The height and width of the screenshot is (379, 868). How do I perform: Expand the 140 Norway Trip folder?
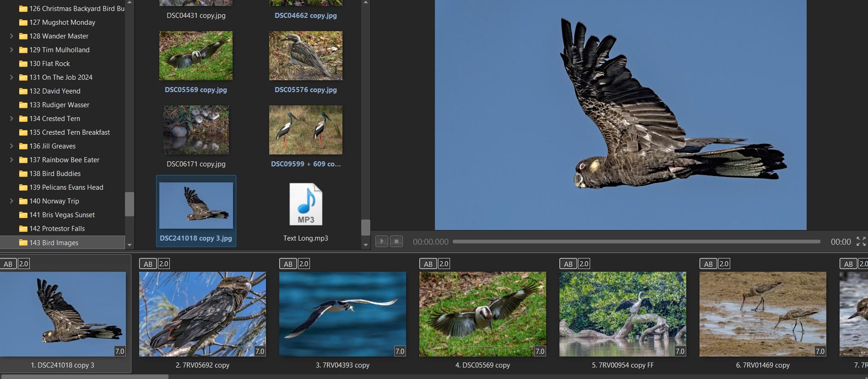point(11,201)
